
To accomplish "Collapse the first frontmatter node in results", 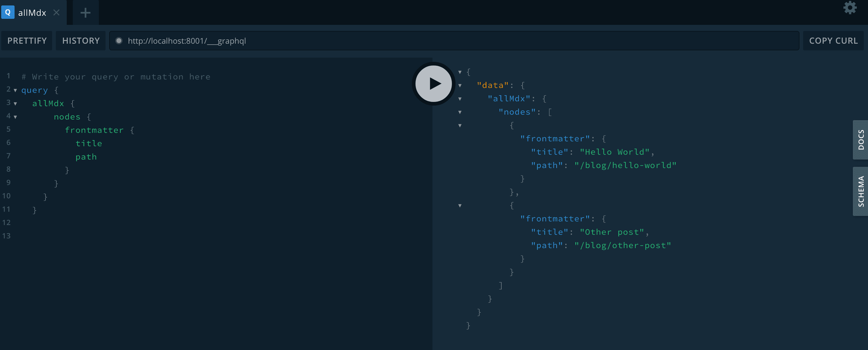I will coord(460,125).
